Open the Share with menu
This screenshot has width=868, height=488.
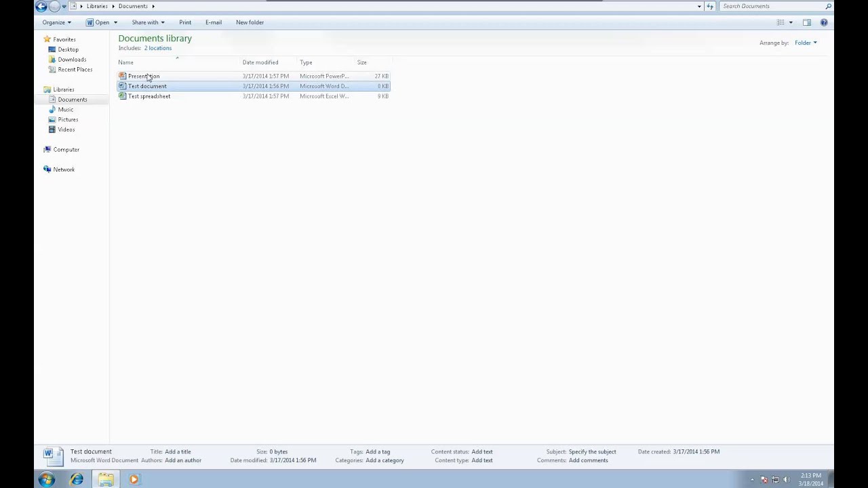pos(148,22)
